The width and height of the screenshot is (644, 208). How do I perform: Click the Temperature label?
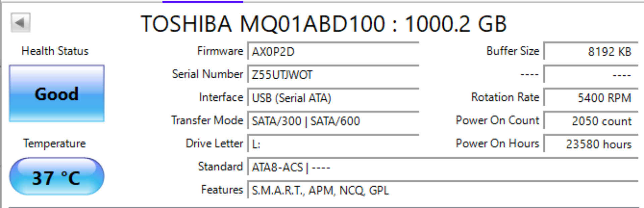(x=54, y=143)
